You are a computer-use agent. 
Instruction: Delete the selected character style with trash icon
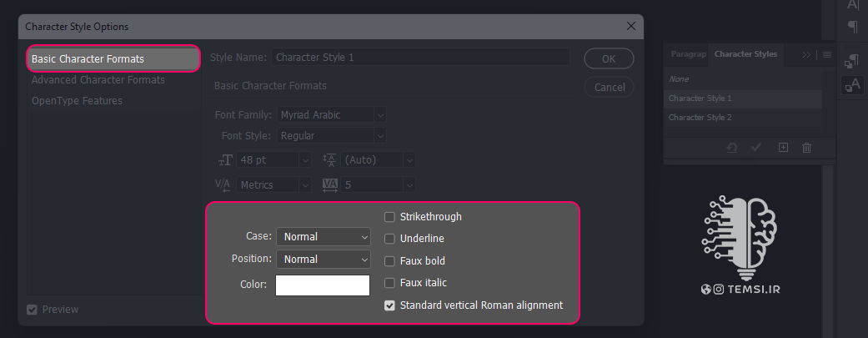(806, 148)
